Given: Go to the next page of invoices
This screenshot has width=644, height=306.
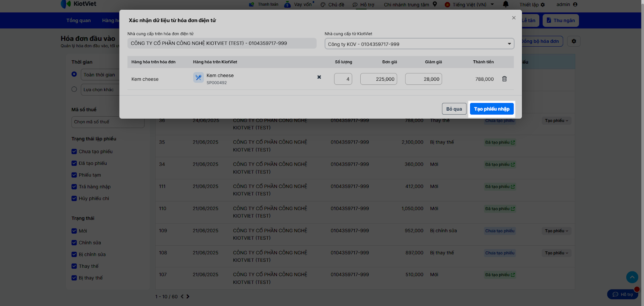Looking at the screenshot, I should (x=188, y=297).
